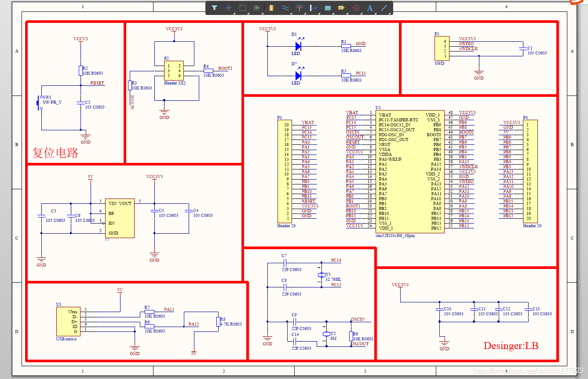
Task: Select capacitor C1 next to SWD header
Action: [522, 48]
